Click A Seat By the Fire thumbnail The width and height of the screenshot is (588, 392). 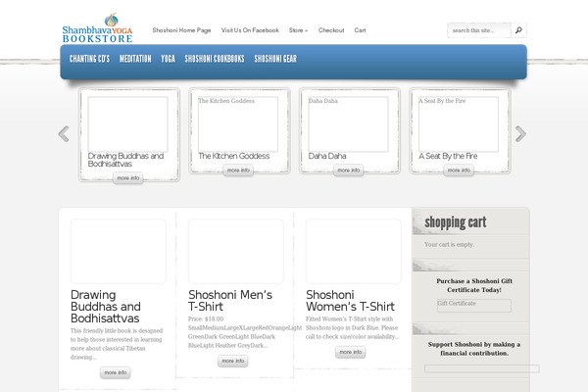click(459, 124)
